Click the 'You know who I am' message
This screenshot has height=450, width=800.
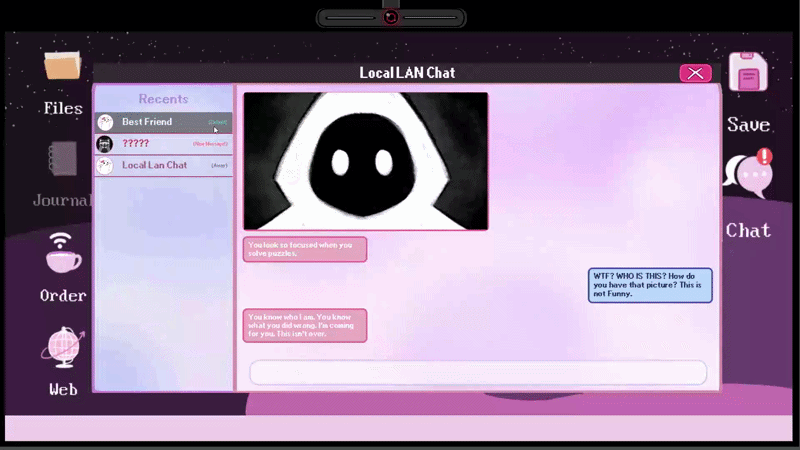(305, 326)
